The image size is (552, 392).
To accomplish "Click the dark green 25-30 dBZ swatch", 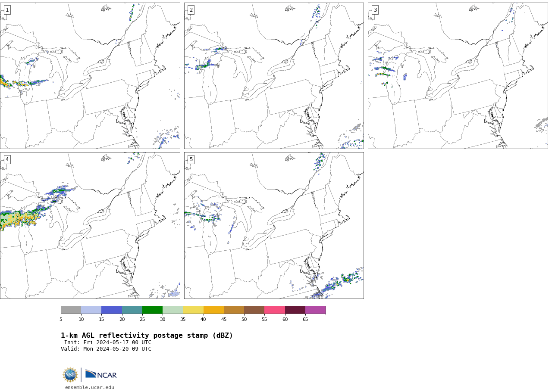I will 153,310.
